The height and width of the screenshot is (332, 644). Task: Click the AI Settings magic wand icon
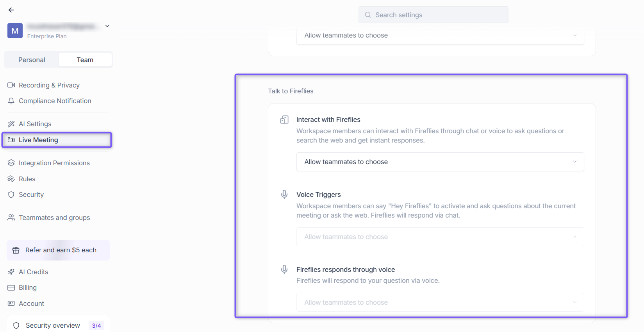11,124
